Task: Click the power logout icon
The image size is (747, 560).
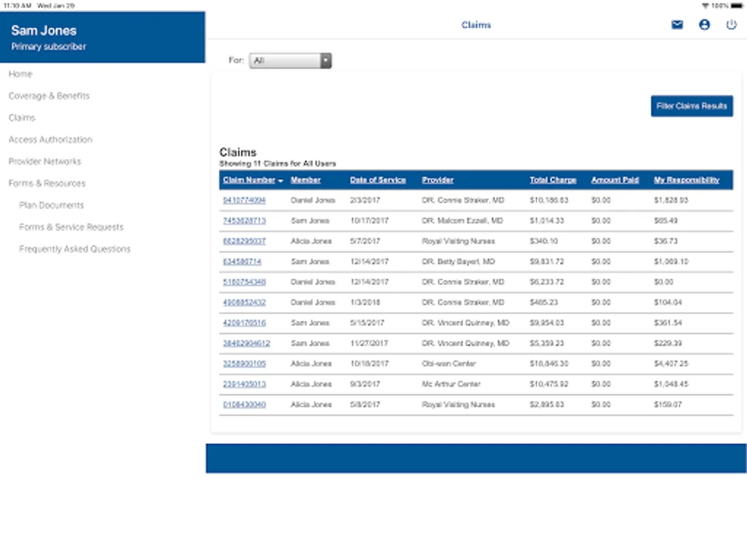Action: (x=731, y=26)
